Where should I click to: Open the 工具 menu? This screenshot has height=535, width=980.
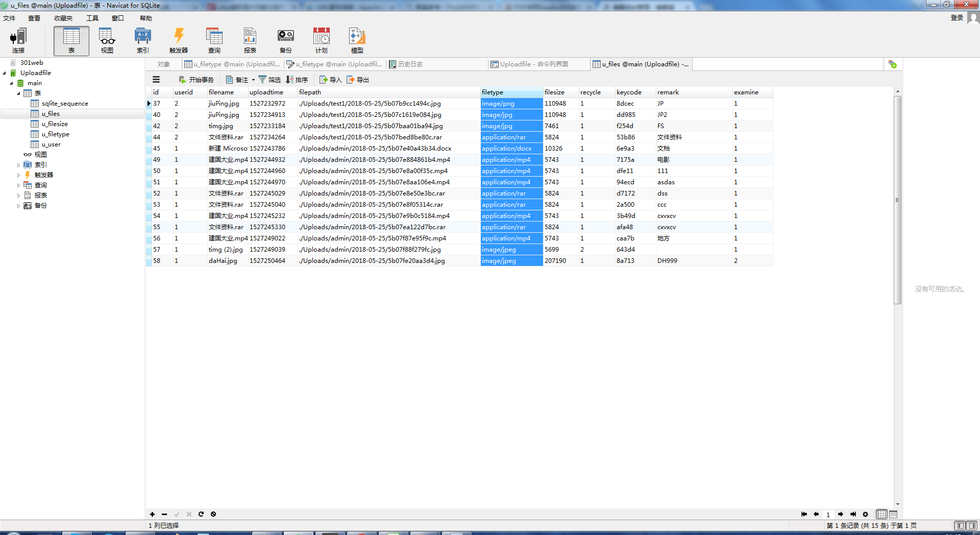pyautogui.click(x=92, y=18)
